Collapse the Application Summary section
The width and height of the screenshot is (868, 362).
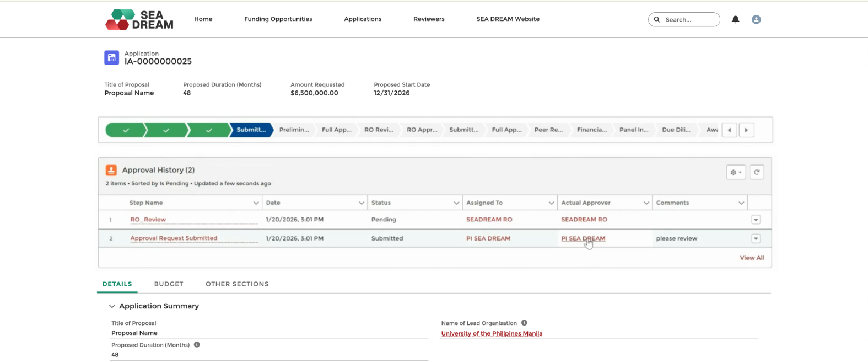(x=112, y=306)
